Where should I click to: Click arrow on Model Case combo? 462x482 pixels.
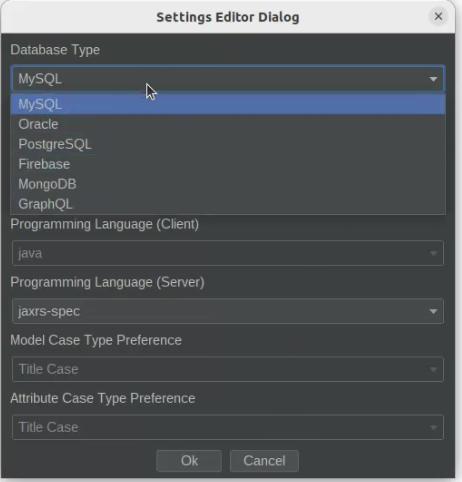433,369
